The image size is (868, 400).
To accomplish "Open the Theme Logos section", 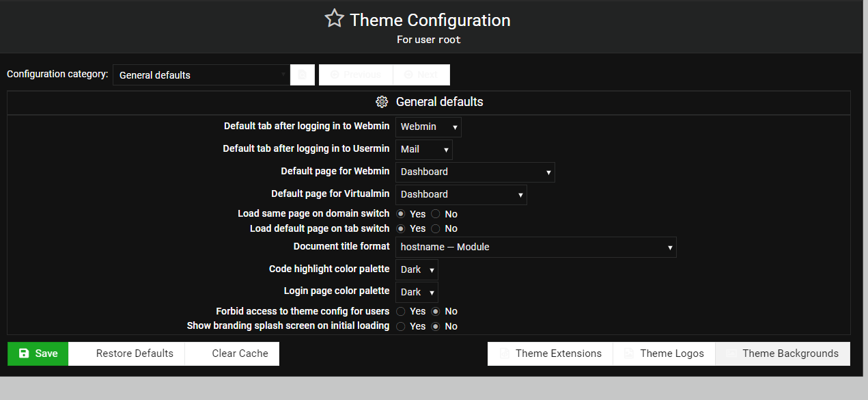I will tap(664, 354).
